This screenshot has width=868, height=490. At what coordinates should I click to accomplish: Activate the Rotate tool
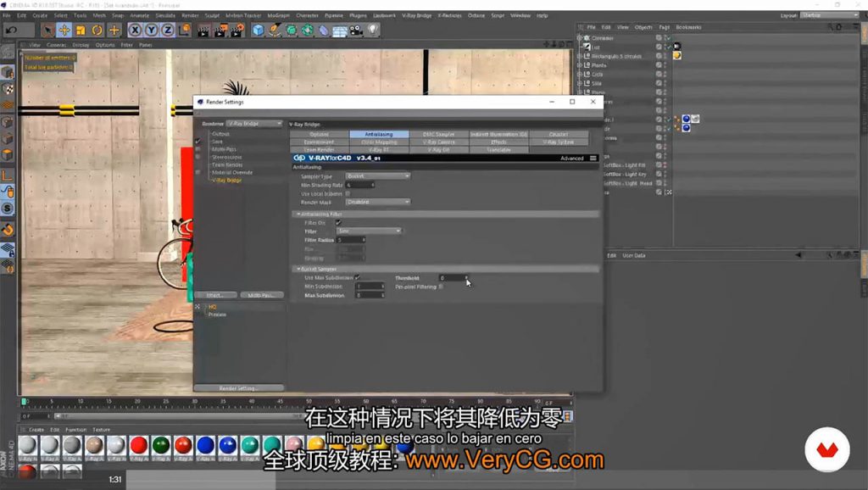pos(97,30)
